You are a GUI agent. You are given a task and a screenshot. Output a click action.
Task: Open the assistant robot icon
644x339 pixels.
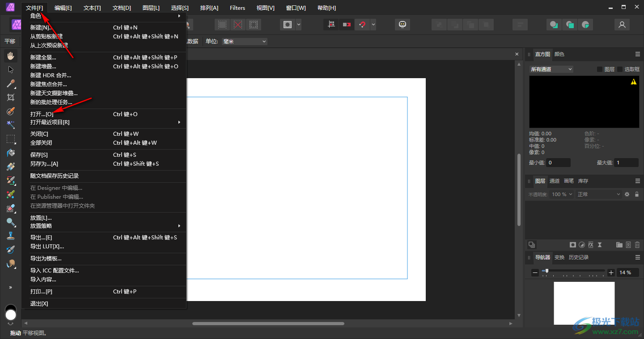402,25
